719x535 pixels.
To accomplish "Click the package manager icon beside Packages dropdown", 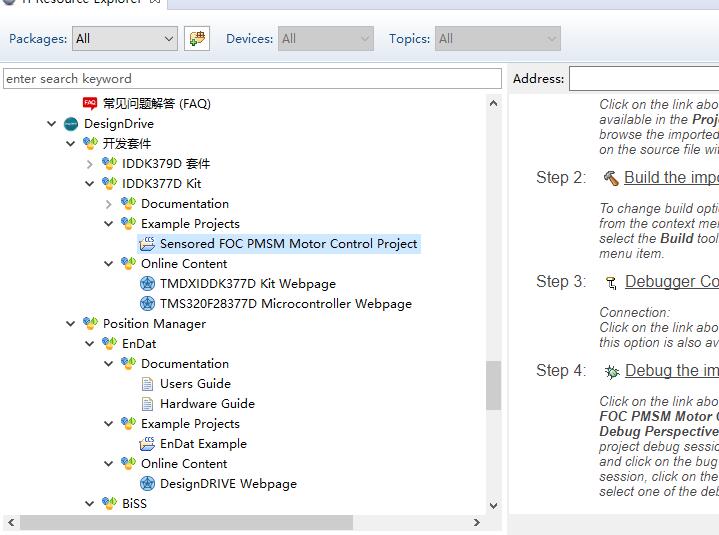I will click(197, 39).
